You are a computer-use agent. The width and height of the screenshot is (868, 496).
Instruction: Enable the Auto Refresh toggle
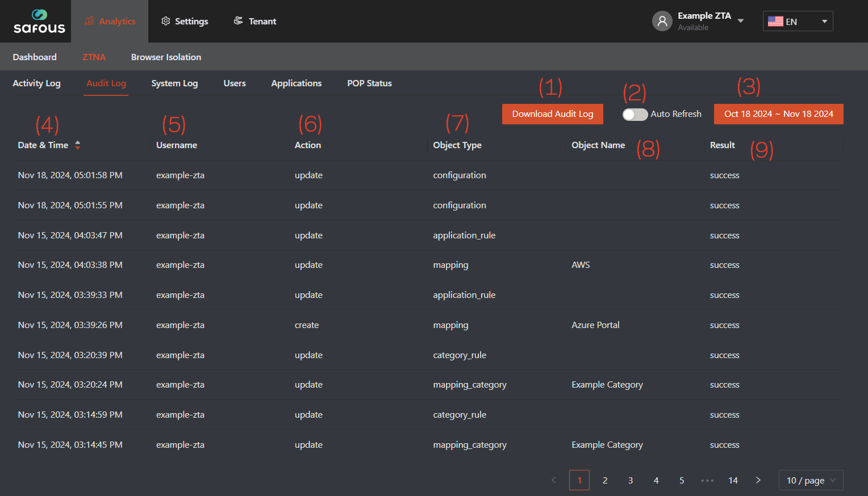(635, 114)
